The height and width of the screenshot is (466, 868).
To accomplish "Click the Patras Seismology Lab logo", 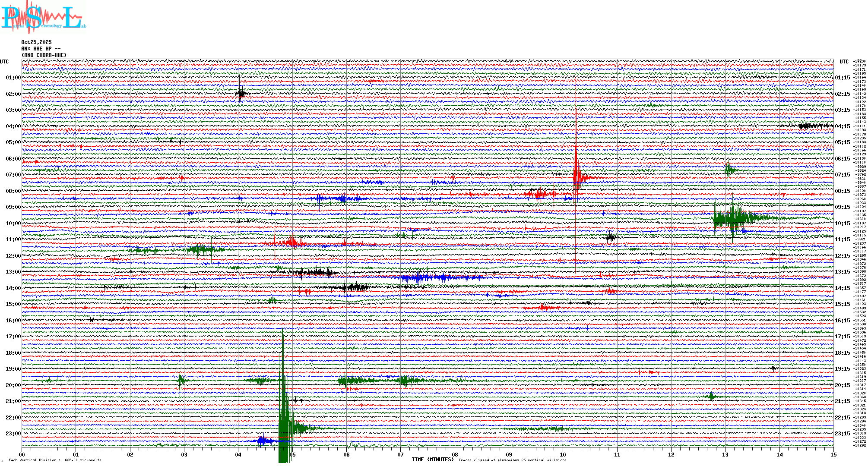I will pos(42,17).
